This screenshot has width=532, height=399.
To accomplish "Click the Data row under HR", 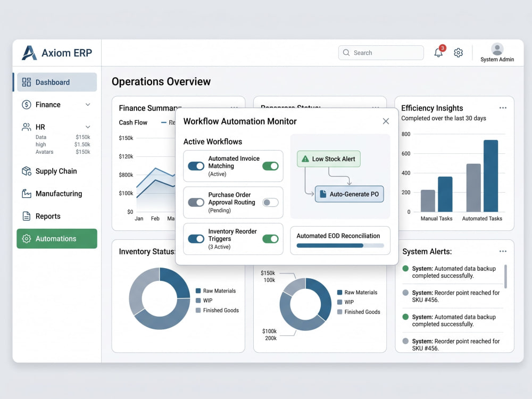I will pos(63,137).
